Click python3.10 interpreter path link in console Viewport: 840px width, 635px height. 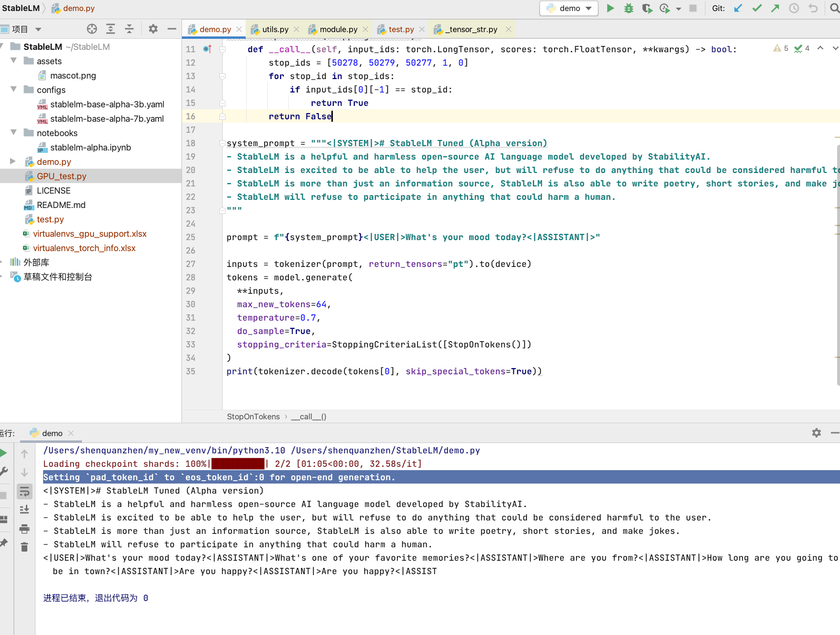[x=164, y=450]
